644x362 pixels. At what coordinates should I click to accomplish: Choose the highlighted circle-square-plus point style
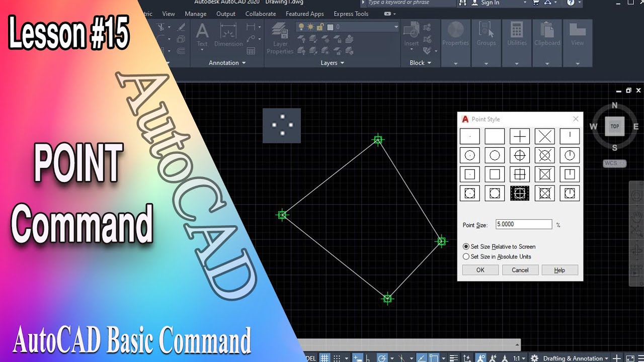[x=520, y=194]
